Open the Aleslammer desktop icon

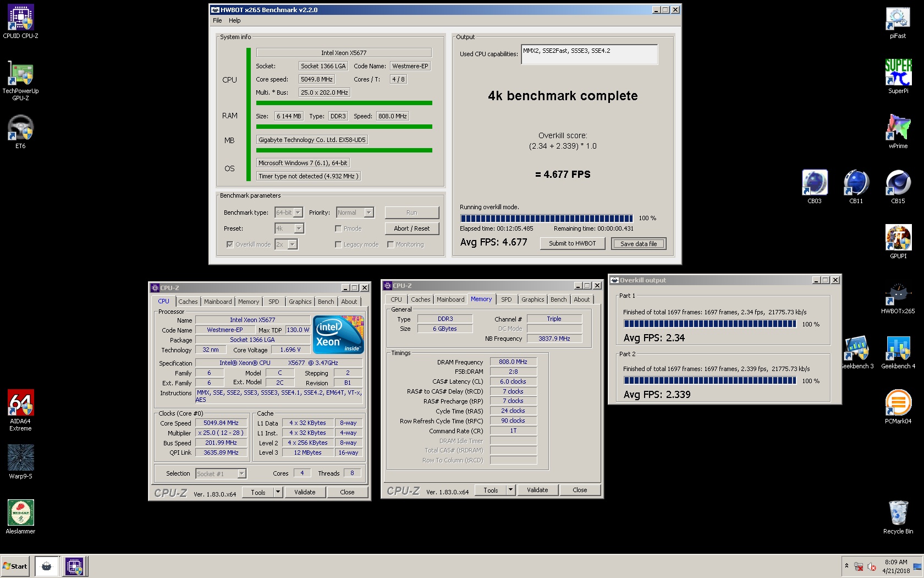coord(20,517)
